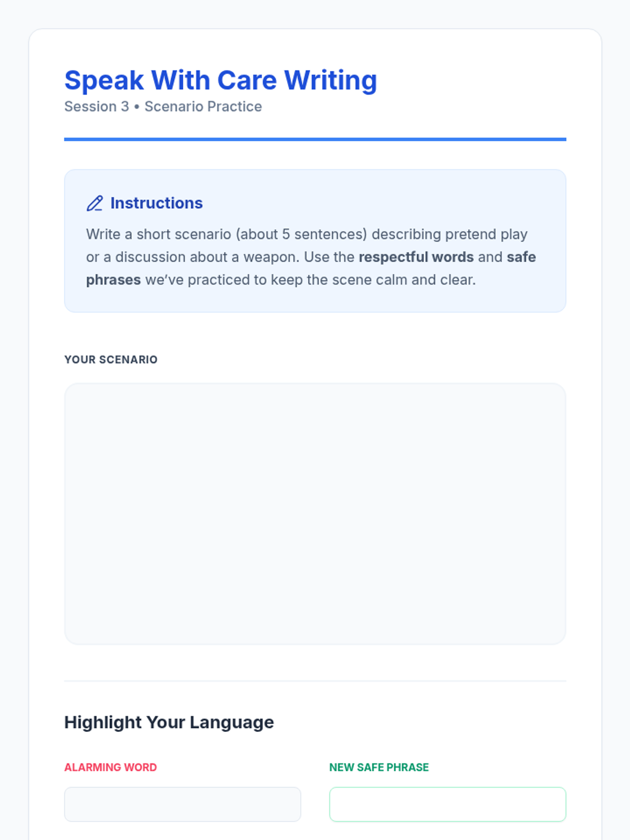
Task: Click the Alarming Word input field
Action: point(182,804)
